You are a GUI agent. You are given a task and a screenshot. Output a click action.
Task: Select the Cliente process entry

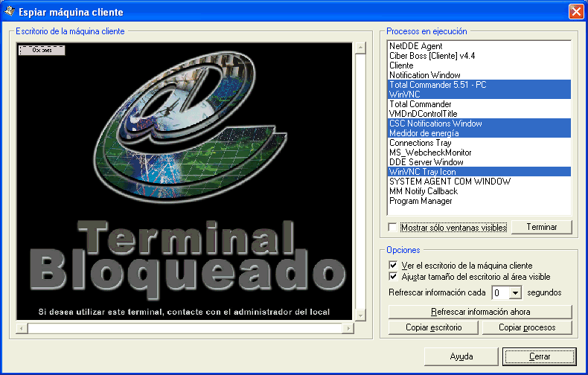(479, 65)
